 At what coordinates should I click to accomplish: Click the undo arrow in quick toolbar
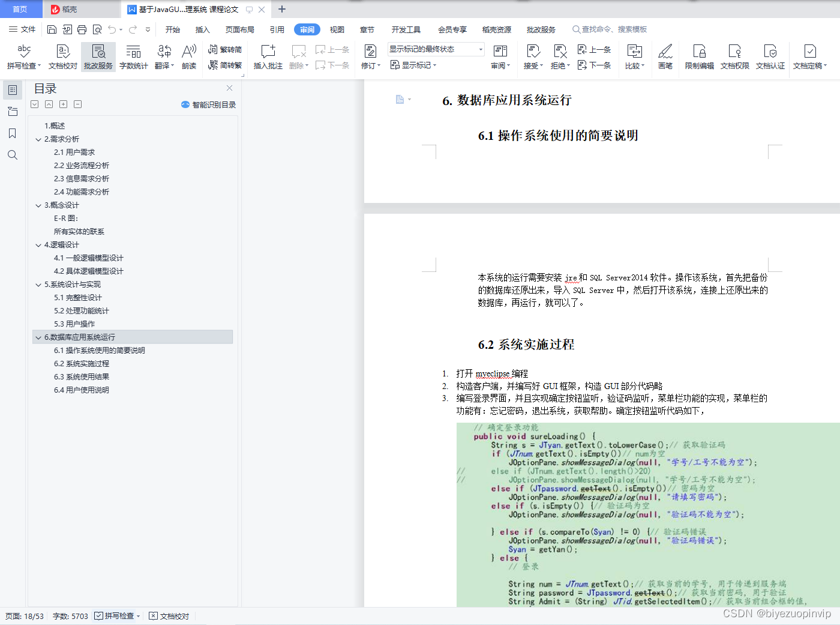pos(112,29)
